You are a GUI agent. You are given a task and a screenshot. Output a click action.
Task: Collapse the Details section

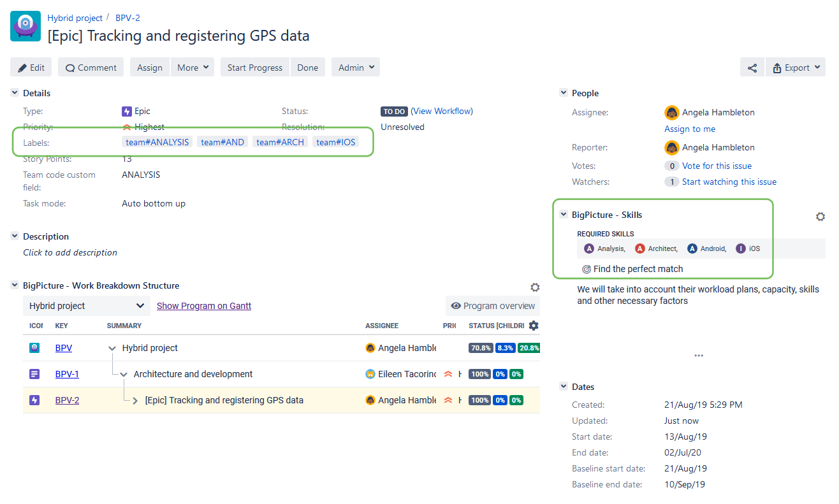14,92
